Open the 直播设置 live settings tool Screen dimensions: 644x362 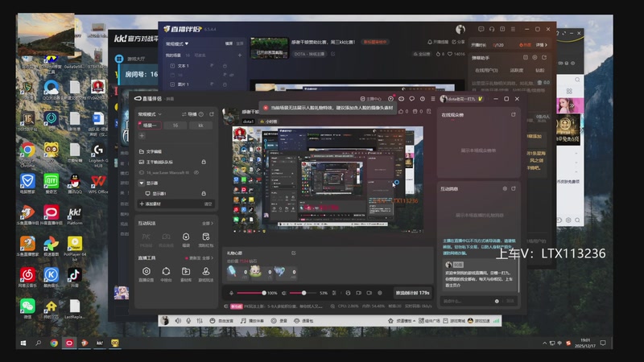(x=147, y=274)
